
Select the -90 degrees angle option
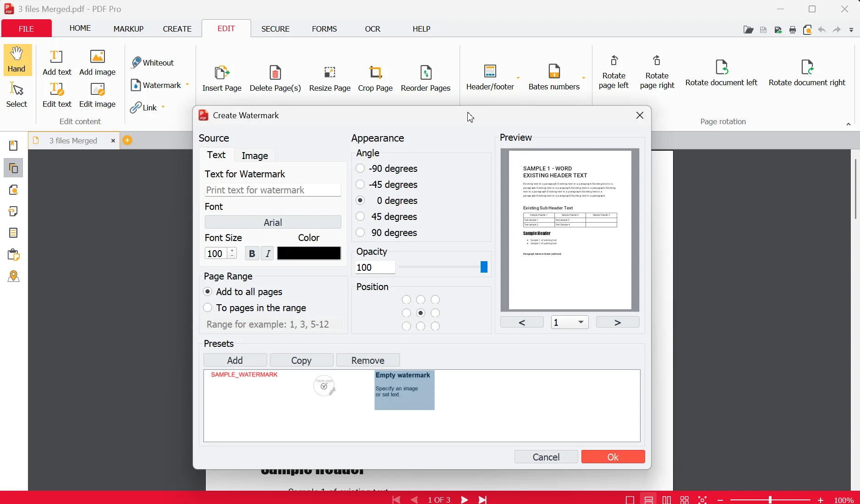[361, 169]
